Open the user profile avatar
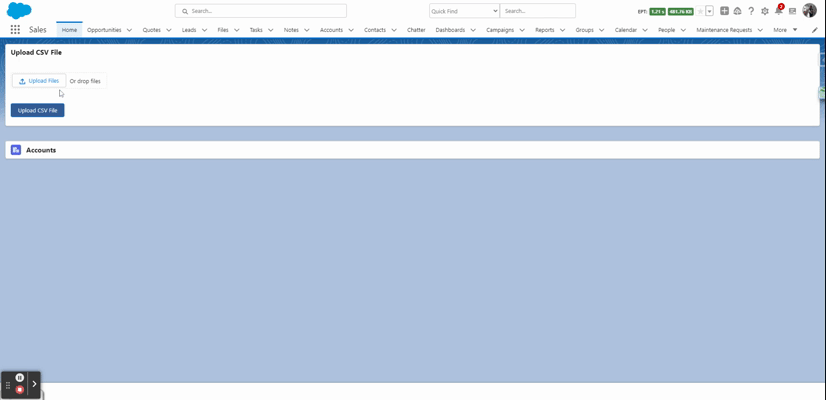Screen dimensions: 826x400 pos(809,11)
